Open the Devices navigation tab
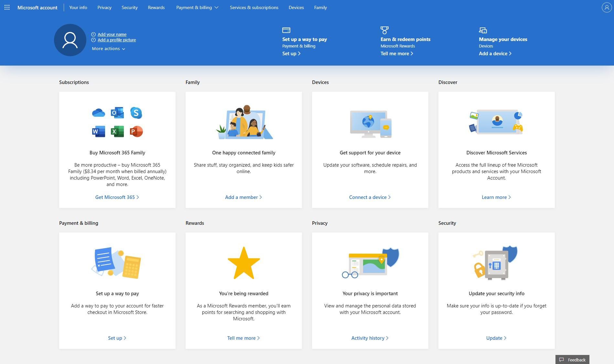 coord(296,7)
